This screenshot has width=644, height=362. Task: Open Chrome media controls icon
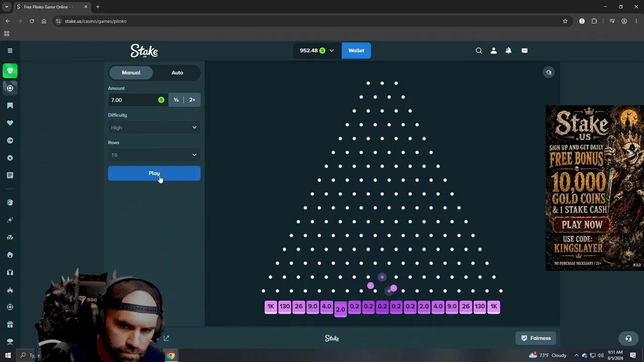pyautogui.click(x=612, y=21)
